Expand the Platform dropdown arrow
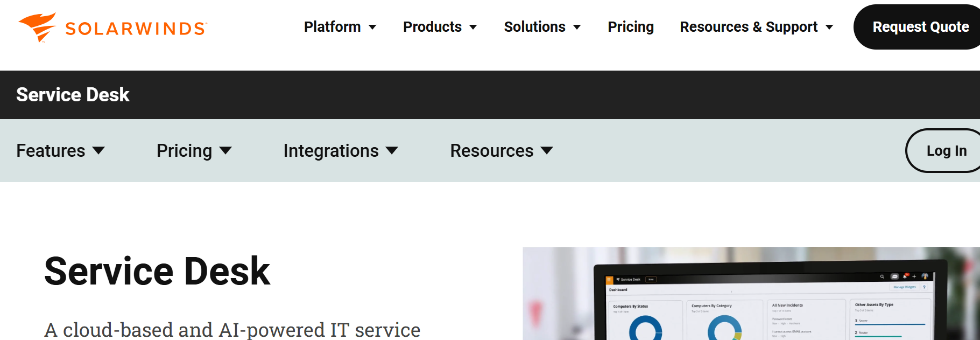Viewport: 980px width, 340px height. coord(372,27)
